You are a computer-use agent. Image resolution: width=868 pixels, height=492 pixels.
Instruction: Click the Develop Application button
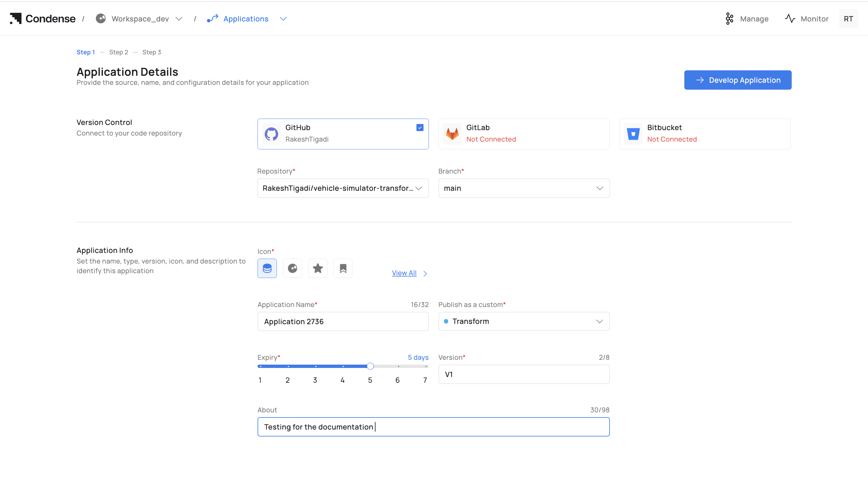[738, 80]
